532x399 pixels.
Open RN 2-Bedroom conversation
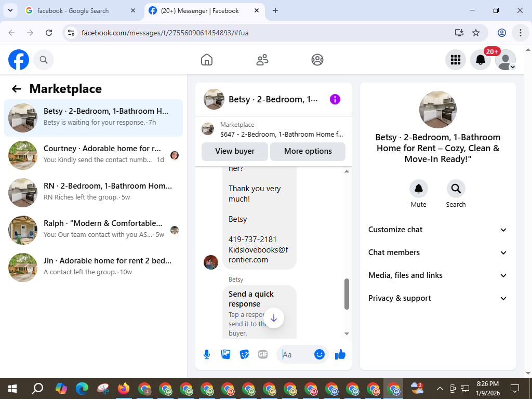(94, 192)
